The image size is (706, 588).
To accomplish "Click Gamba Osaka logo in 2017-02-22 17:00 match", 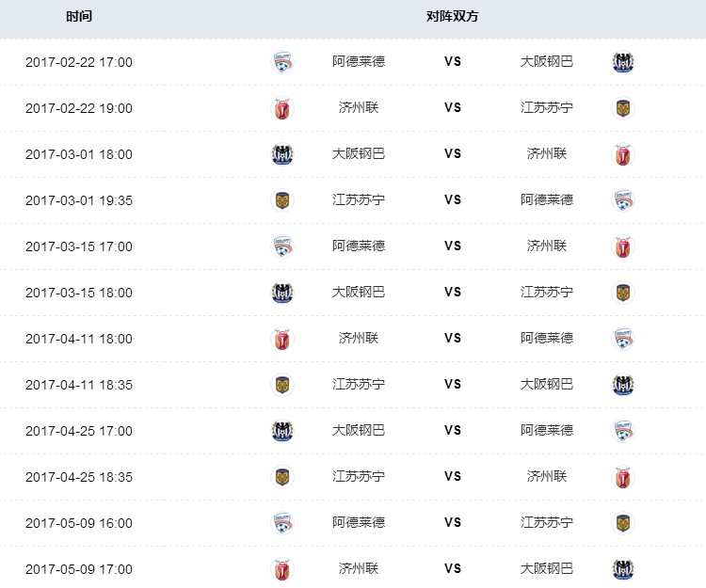I will (x=622, y=62).
